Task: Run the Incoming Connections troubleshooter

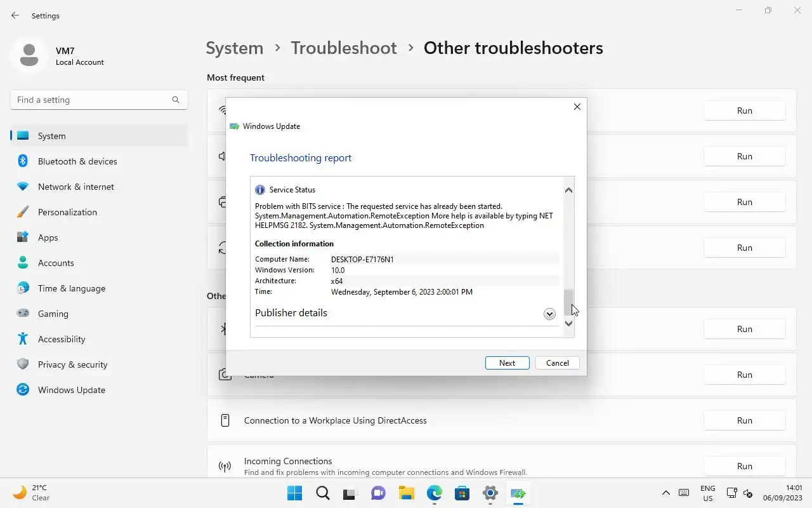Action: point(745,466)
